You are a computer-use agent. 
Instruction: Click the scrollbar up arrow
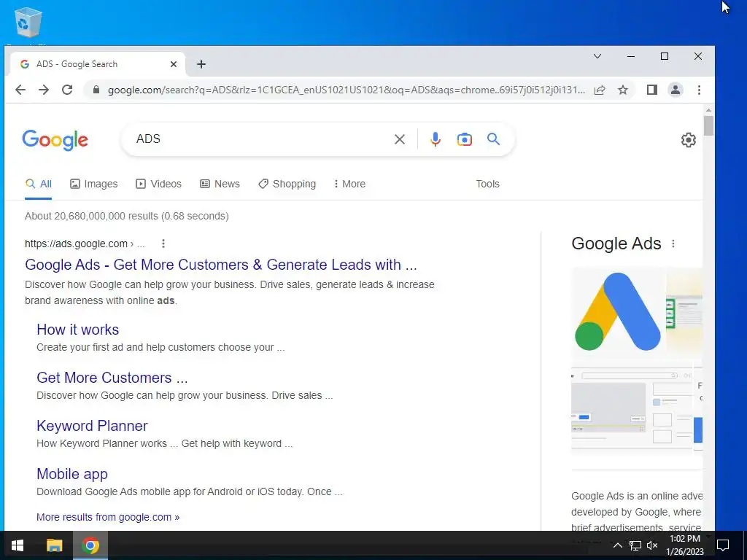[709, 110]
